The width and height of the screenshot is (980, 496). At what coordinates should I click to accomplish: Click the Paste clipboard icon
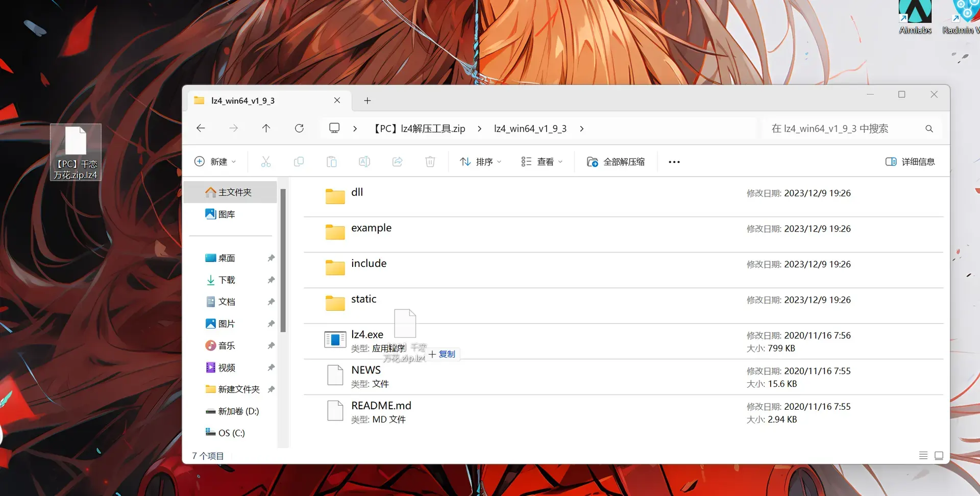(x=331, y=162)
